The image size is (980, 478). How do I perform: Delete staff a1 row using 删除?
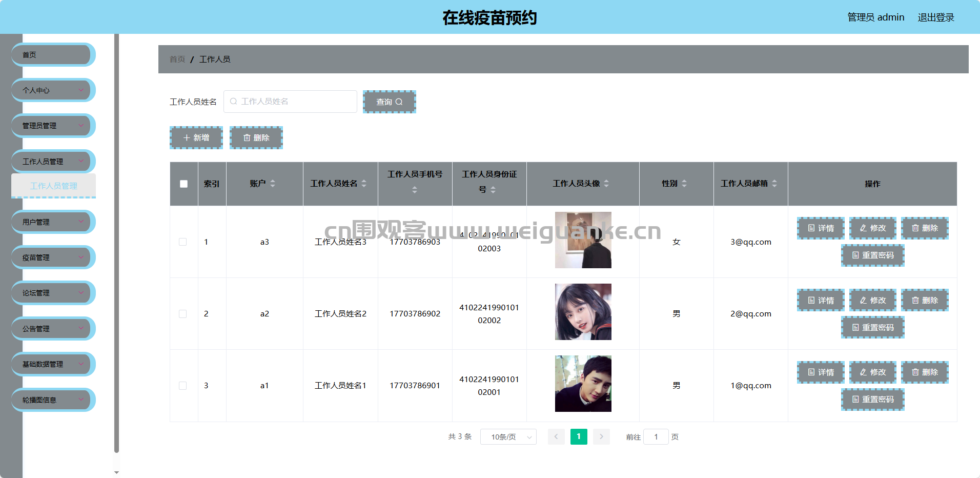[925, 372]
